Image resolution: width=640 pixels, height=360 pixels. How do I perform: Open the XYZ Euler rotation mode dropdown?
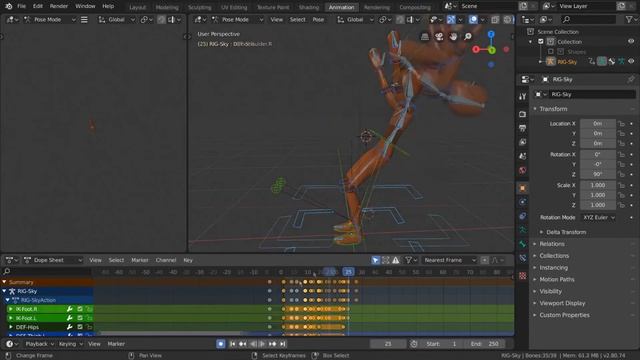(598, 218)
